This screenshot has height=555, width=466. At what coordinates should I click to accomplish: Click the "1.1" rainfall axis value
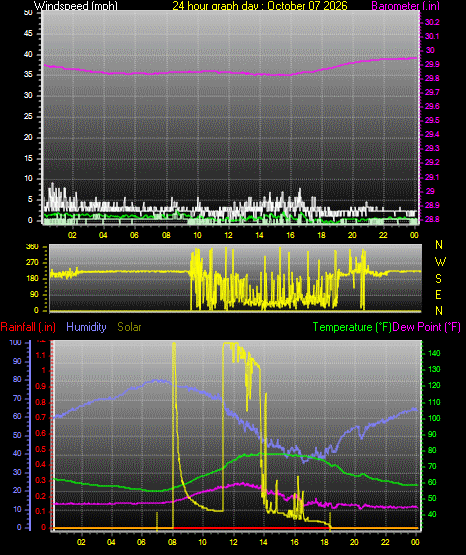tap(41, 355)
